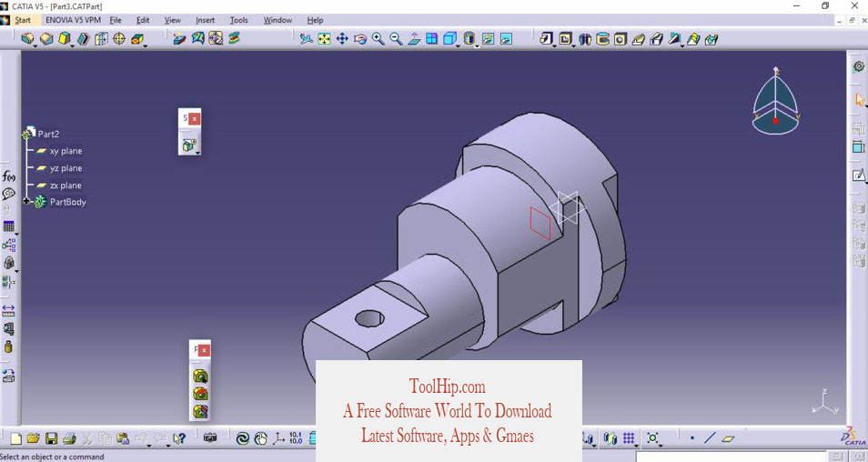868x462 pixels.
Task: Click the Fit All In view icon
Action: 325,39
